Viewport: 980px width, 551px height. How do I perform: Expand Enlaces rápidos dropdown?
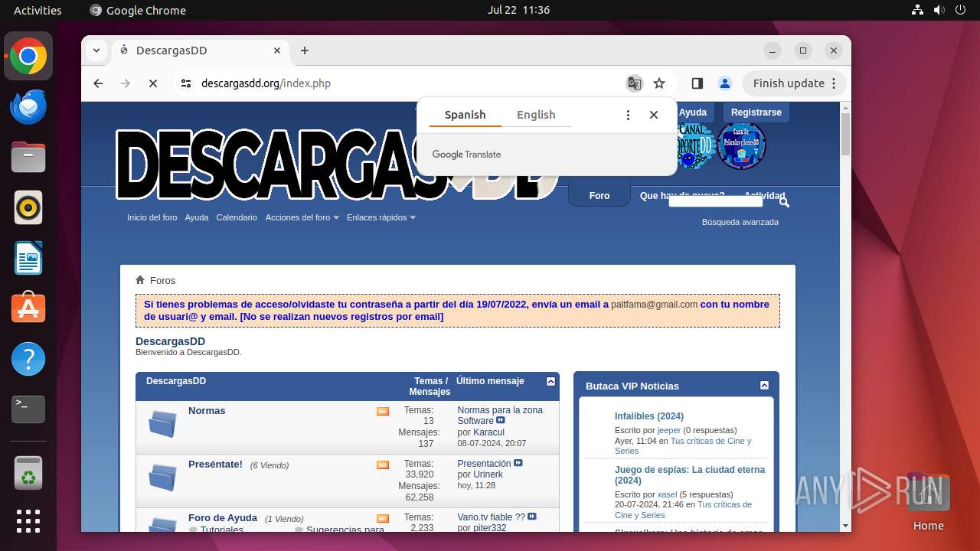point(381,217)
